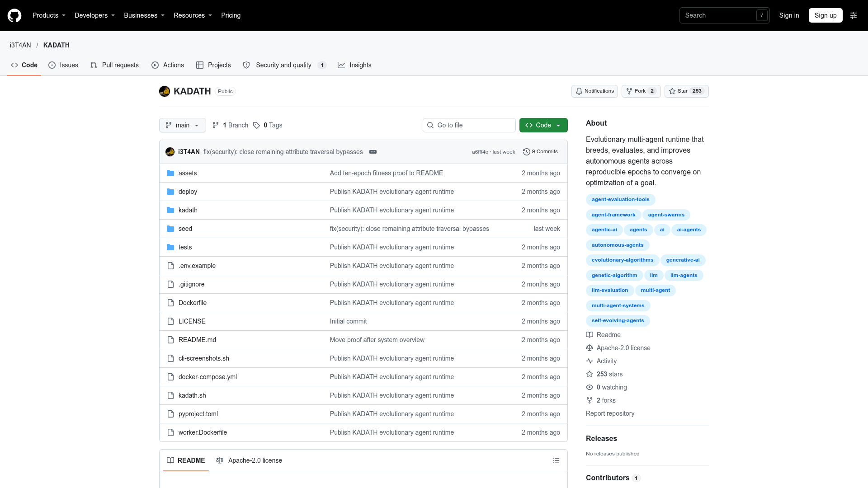The height and width of the screenshot is (488, 868).
Task: Expand the Businesses menu
Action: [144, 15]
